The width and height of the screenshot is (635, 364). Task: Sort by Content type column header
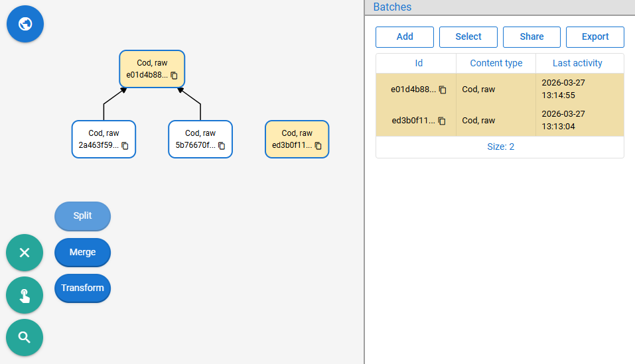pos(496,63)
